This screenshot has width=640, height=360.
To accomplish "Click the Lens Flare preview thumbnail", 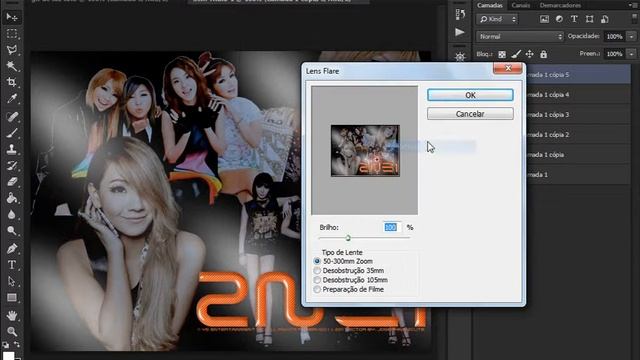I will [x=365, y=151].
